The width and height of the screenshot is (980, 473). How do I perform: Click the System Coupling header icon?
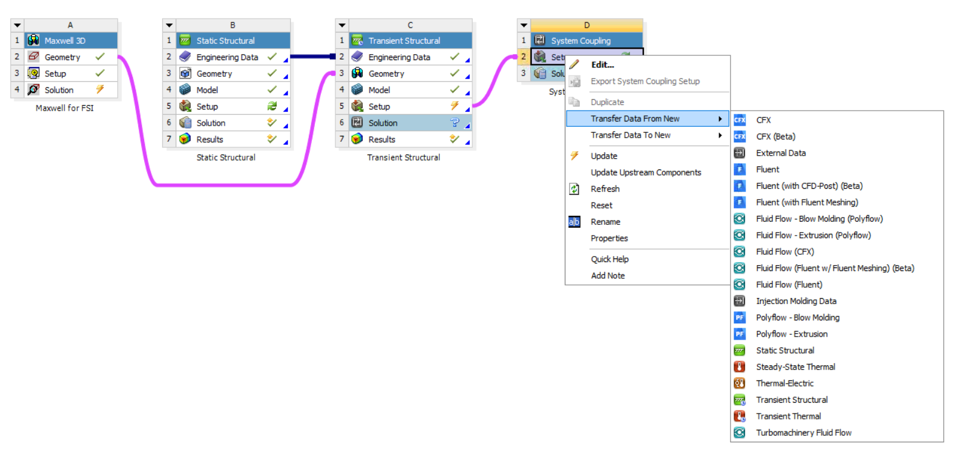point(540,40)
